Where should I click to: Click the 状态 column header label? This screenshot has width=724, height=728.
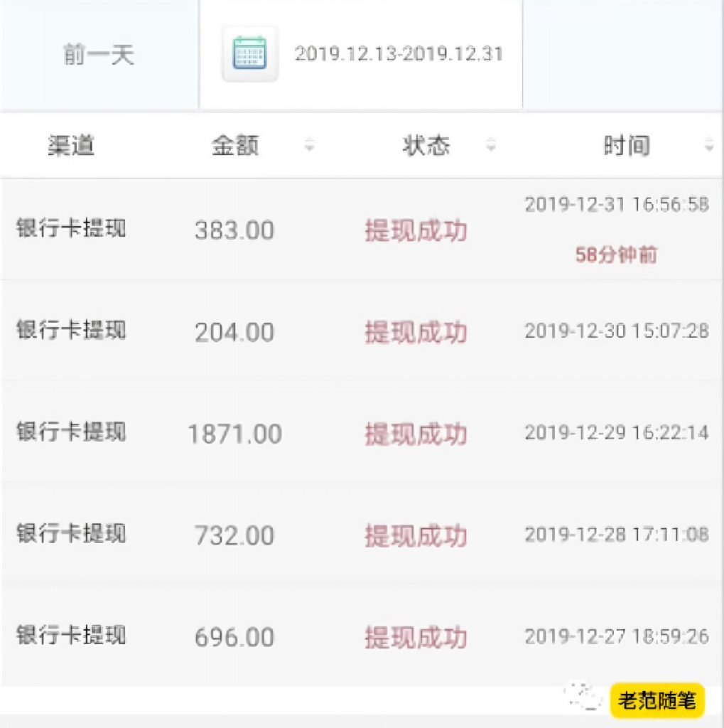point(426,146)
